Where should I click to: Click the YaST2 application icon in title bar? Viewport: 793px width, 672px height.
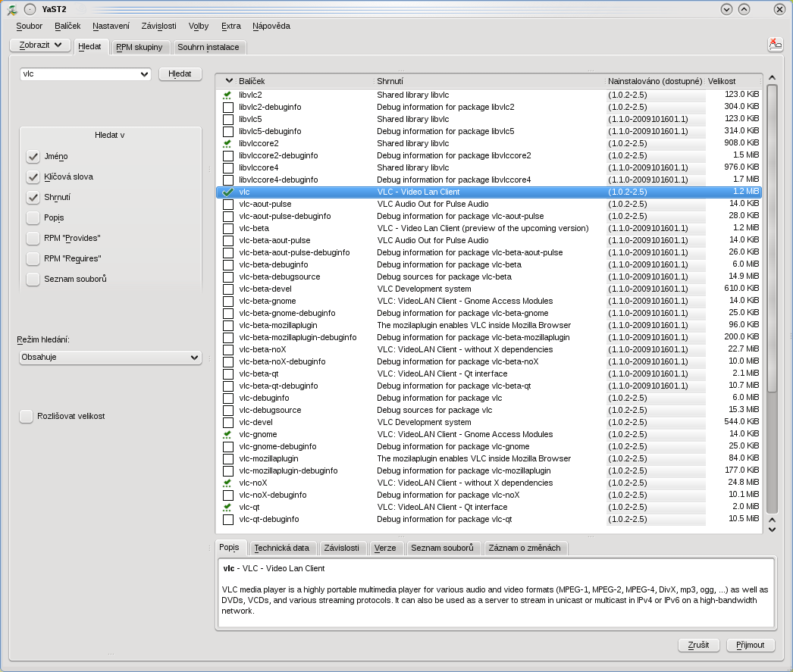(x=12, y=10)
